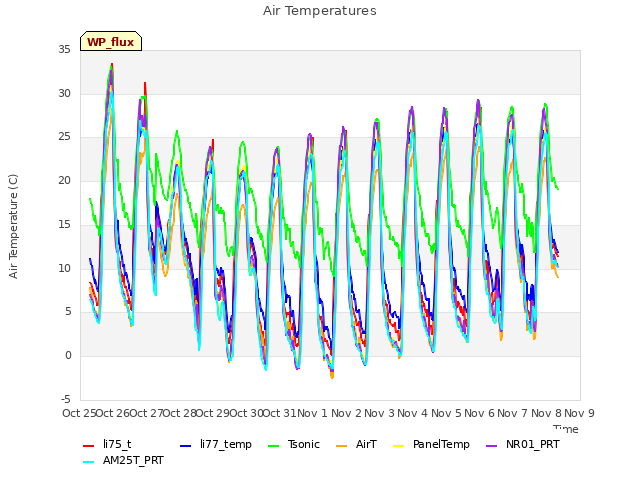Select the li75_t legend label
Image resolution: width=640 pixels, height=480 pixels.
click(117, 444)
